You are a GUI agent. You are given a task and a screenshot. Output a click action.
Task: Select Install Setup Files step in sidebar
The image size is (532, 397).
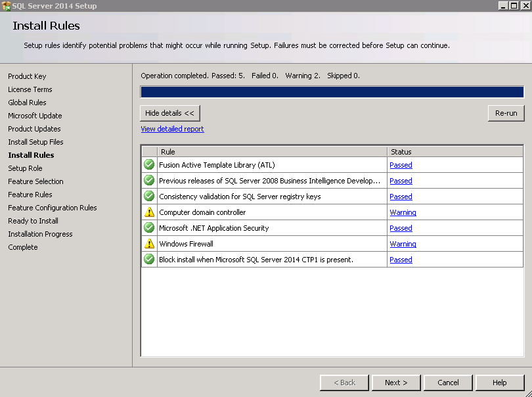tap(35, 142)
